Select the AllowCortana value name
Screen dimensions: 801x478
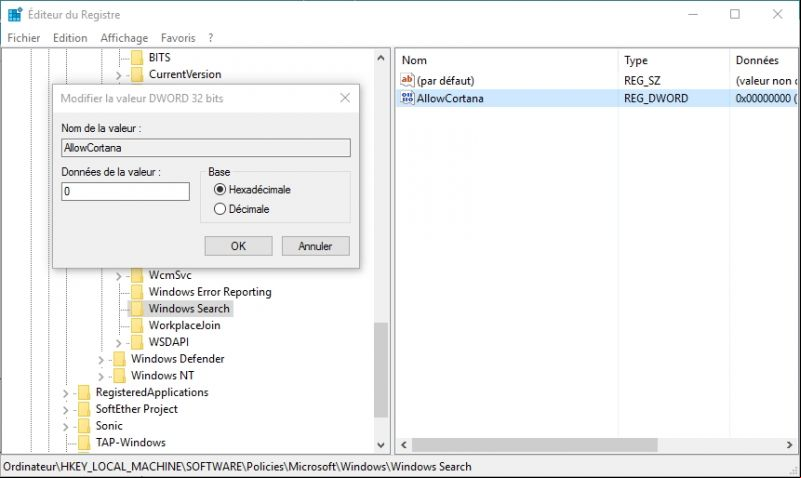450,98
